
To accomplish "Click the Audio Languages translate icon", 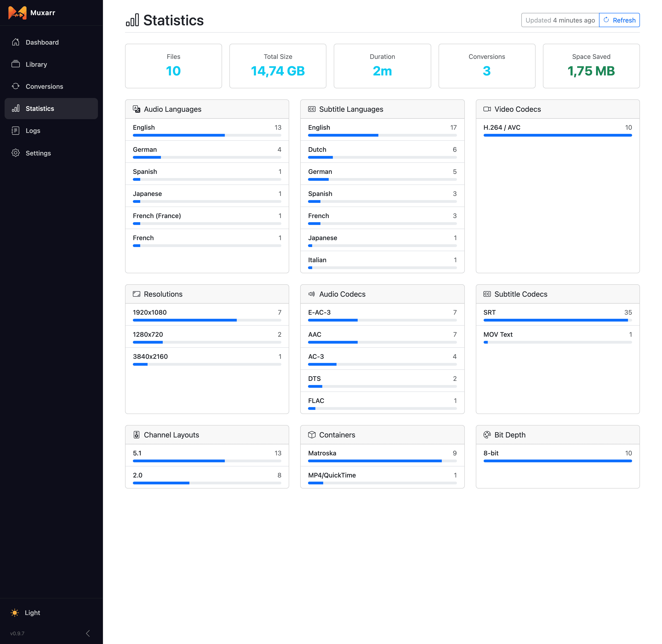I will tap(137, 109).
